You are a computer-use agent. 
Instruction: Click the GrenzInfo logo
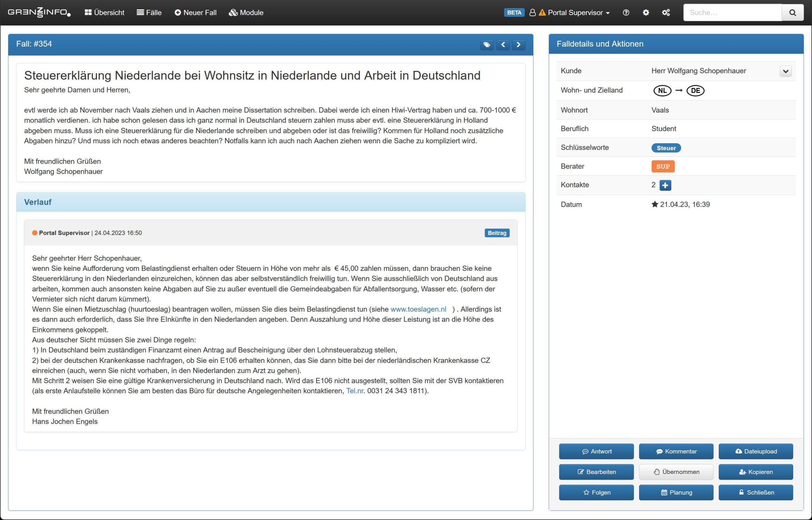coord(39,12)
